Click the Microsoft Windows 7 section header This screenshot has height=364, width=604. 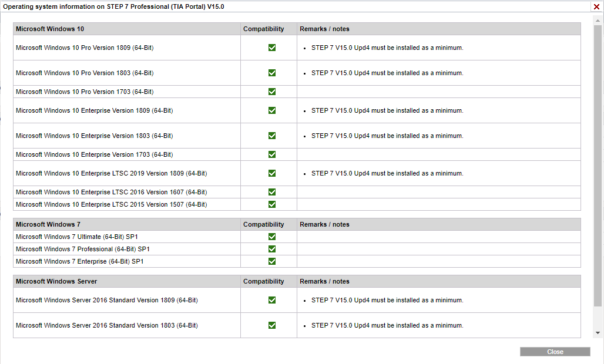point(48,224)
